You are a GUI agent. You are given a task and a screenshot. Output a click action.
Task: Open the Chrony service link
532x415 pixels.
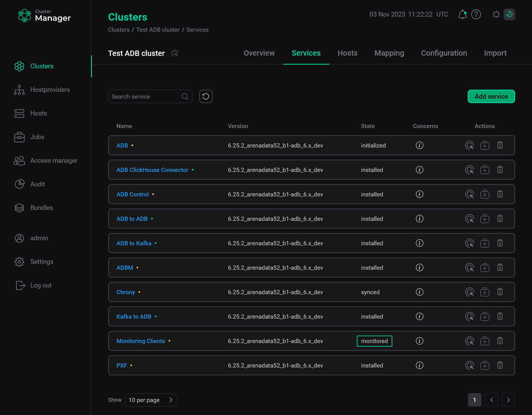[126, 292]
